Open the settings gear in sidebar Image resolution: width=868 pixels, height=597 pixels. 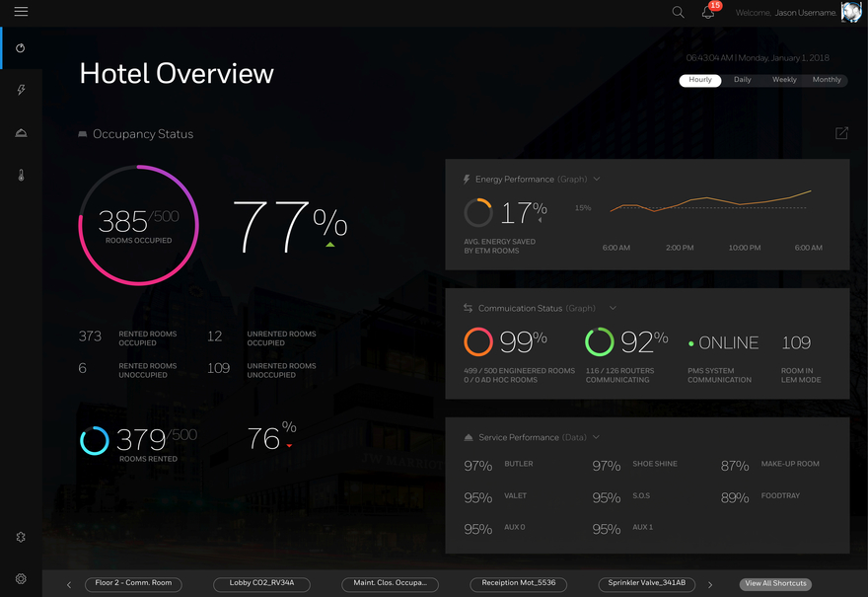coord(21,578)
